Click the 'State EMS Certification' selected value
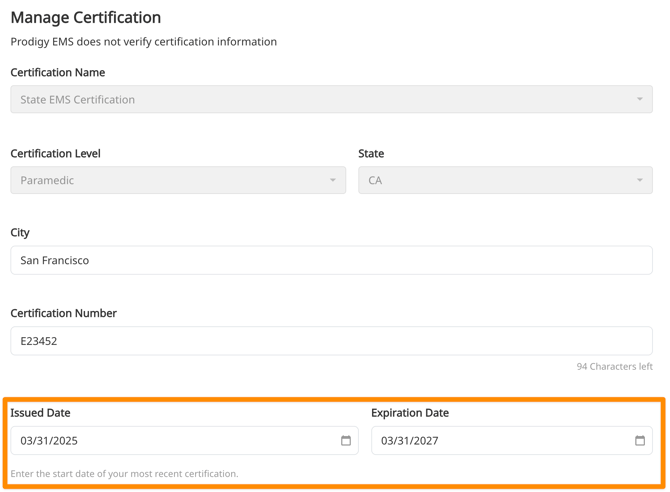670x492 pixels. pos(78,100)
